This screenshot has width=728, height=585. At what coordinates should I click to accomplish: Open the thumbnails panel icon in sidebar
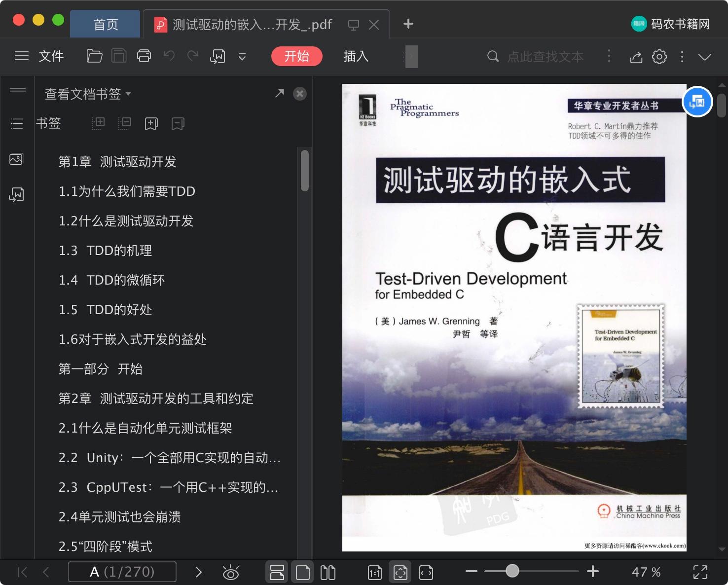(x=16, y=159)
